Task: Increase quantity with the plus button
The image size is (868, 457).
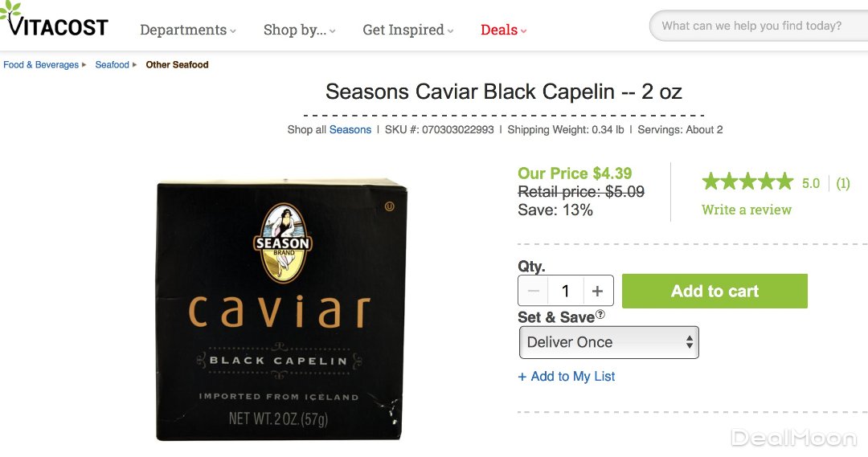Action: click(597, 291)
